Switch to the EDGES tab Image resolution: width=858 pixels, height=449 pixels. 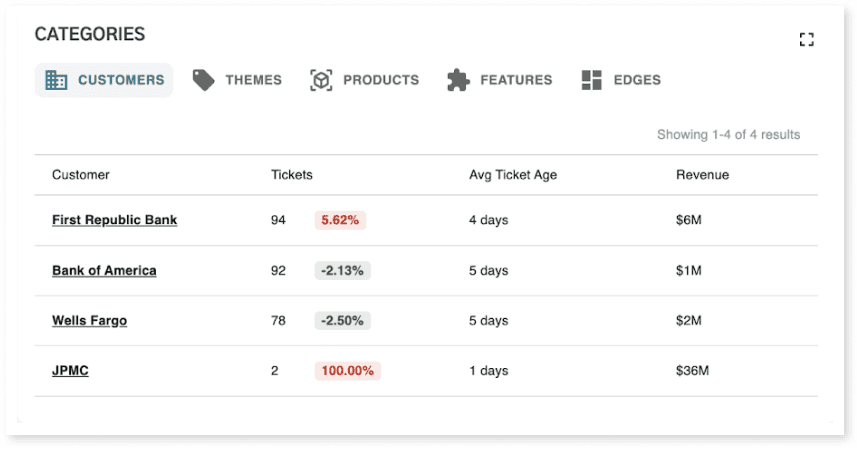pos(621,80)
